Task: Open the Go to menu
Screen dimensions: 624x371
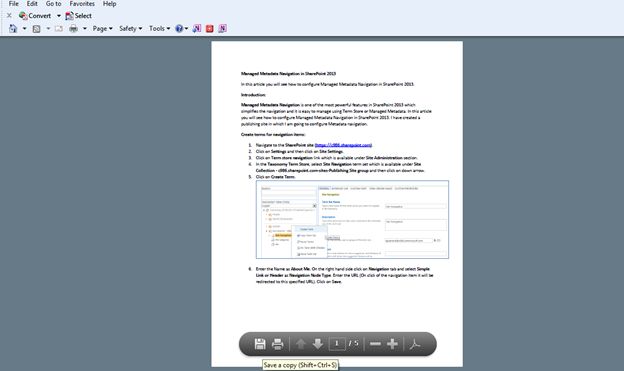Action: coord(53,4)
